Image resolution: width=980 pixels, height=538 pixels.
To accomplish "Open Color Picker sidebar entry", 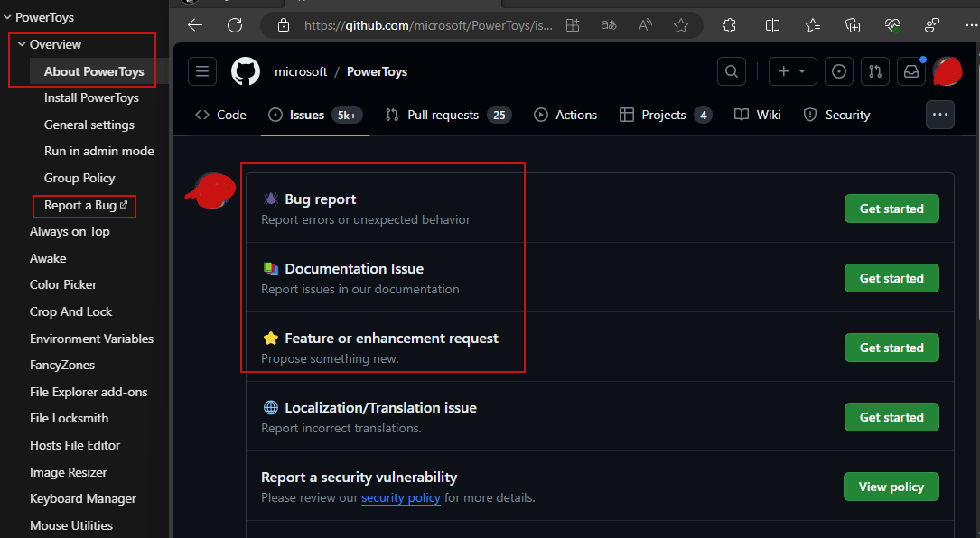I will click(63, 285).
